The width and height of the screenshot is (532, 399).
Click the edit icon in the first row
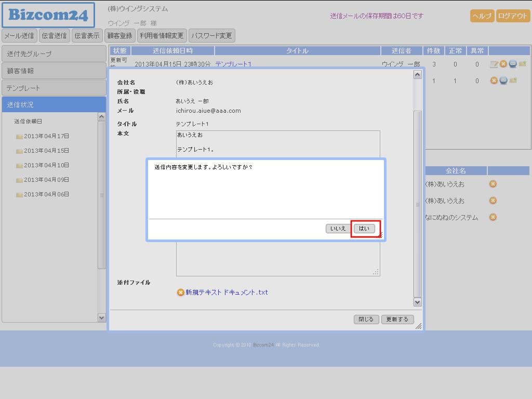click(494, 64)
